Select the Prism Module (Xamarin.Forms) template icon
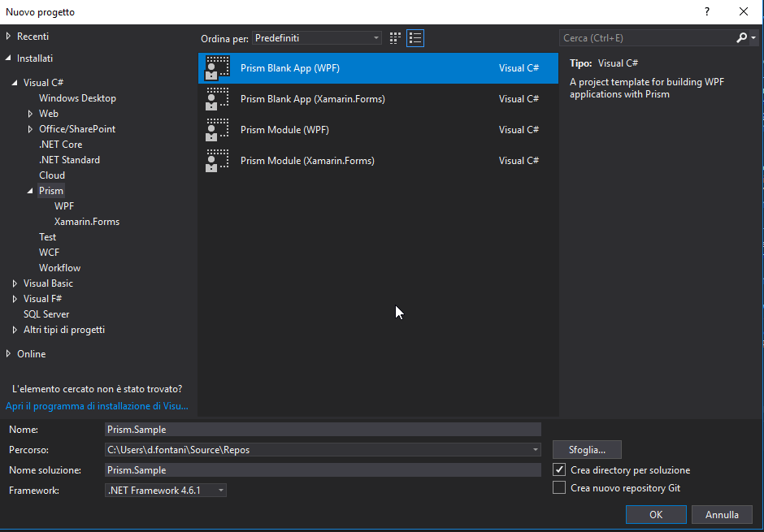 (x=217, y=160)
